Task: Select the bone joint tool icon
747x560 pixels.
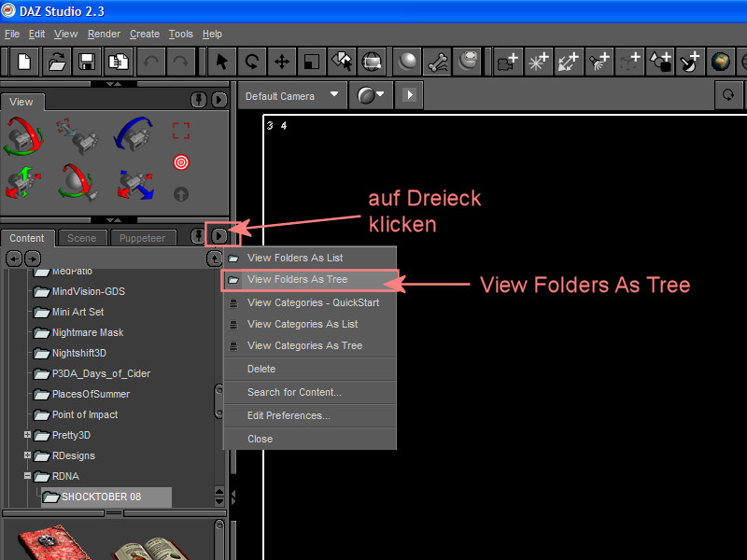Action: tap(437, 62)
